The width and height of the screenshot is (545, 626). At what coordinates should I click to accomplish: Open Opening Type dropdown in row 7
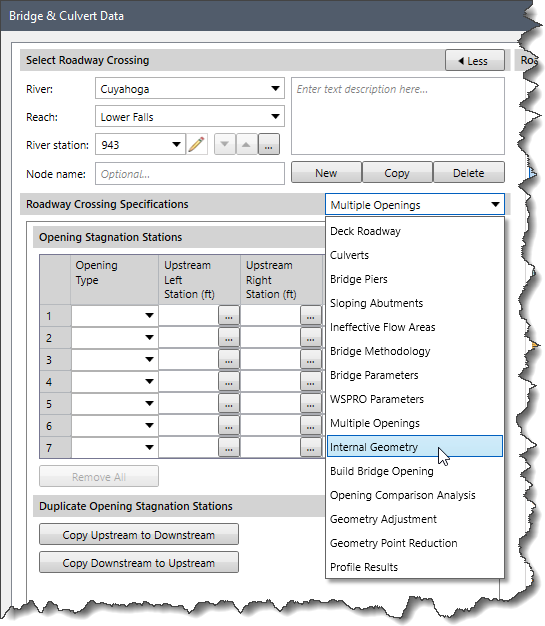(115, 448)
